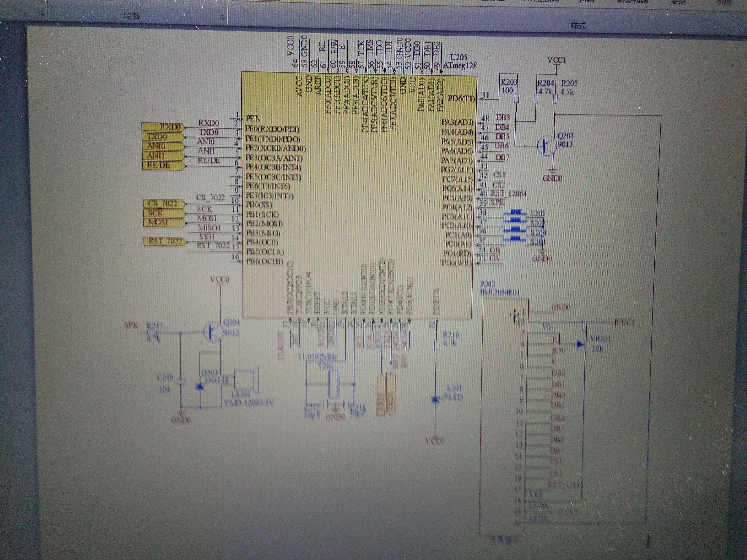Click the AVCC pin label inside chip
The image size is (747, 560).
[x=299, y=86]
